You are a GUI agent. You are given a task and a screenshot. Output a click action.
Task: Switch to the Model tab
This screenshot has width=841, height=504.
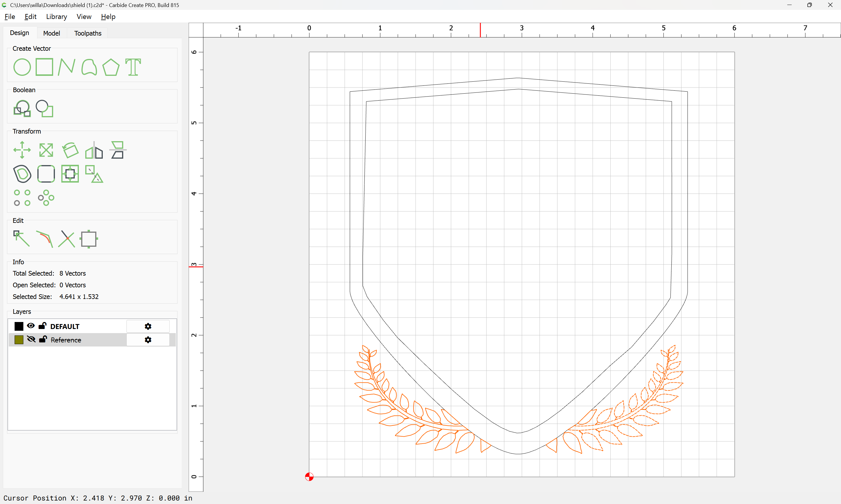pyautogui.click(x=52, y=33)
